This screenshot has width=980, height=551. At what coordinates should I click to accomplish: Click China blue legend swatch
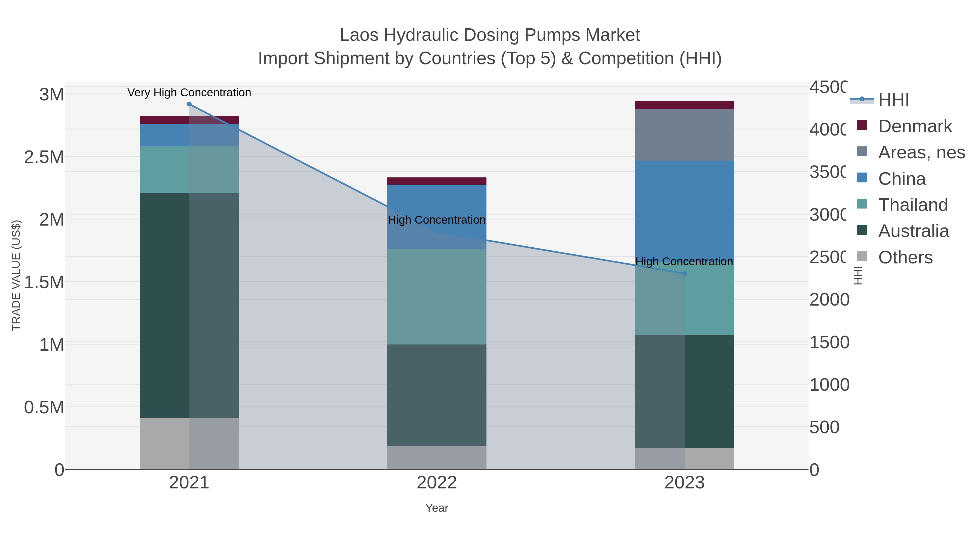click(x=862, y=178)
